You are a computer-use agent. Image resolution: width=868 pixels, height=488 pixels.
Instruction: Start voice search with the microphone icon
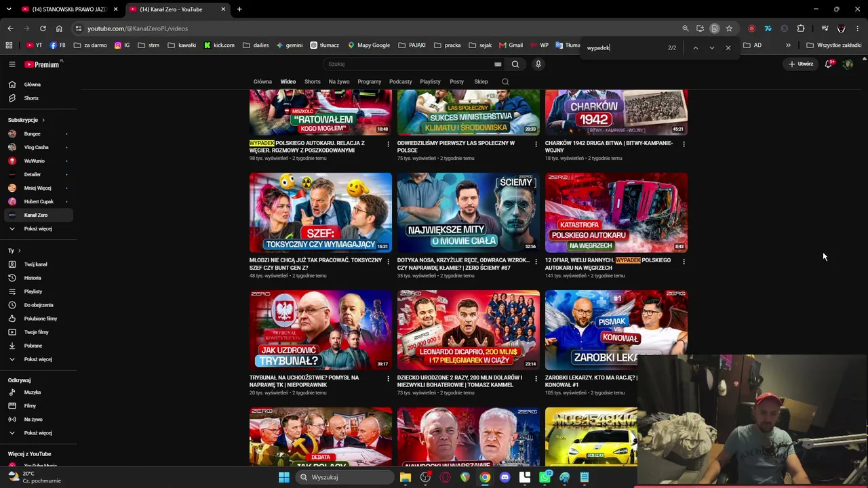pyautogui.click(x=538, y=64)
